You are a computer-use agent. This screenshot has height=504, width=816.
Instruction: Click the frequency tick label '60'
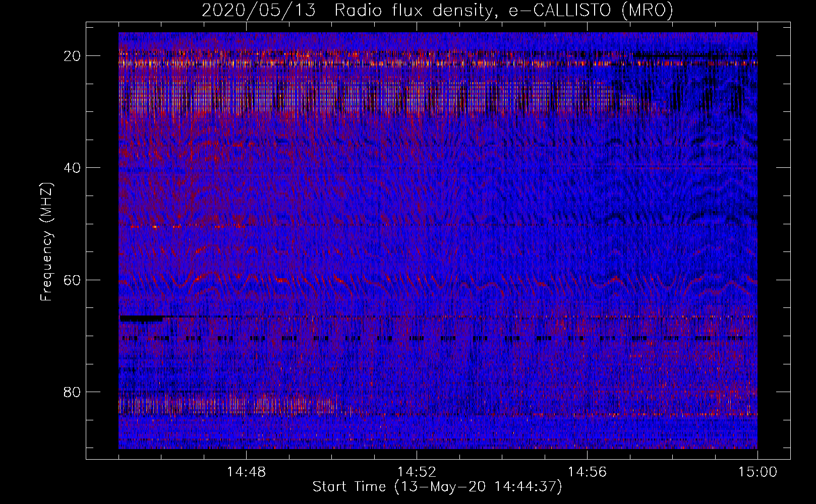pos(73,280)
